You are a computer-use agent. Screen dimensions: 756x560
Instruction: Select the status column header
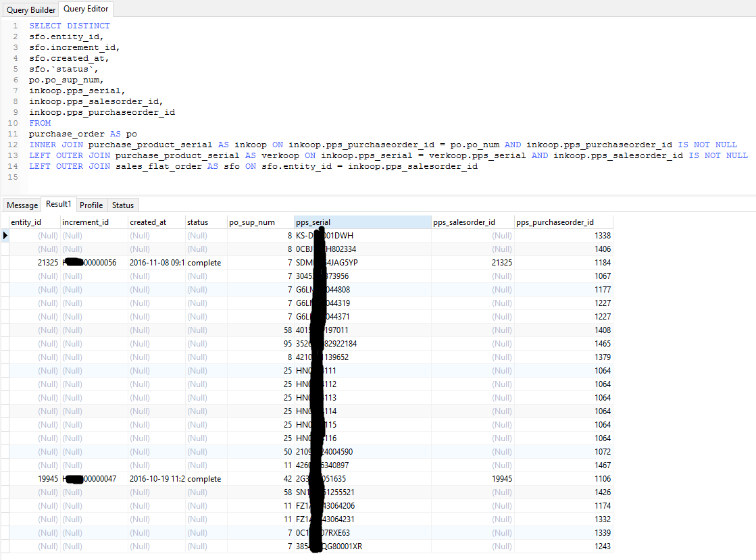coord(198,222)
